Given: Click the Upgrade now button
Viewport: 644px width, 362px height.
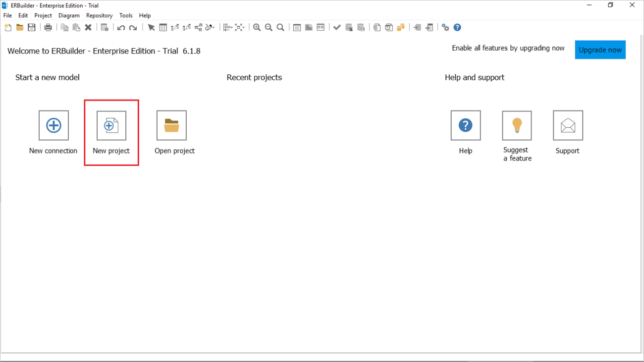Looking at the screenshot, I should pyautogui.click(x=600, y=50).
